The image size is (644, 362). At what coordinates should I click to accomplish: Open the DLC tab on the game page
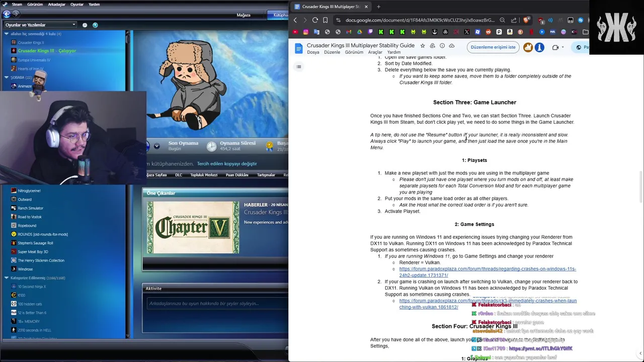pos(179,175)
